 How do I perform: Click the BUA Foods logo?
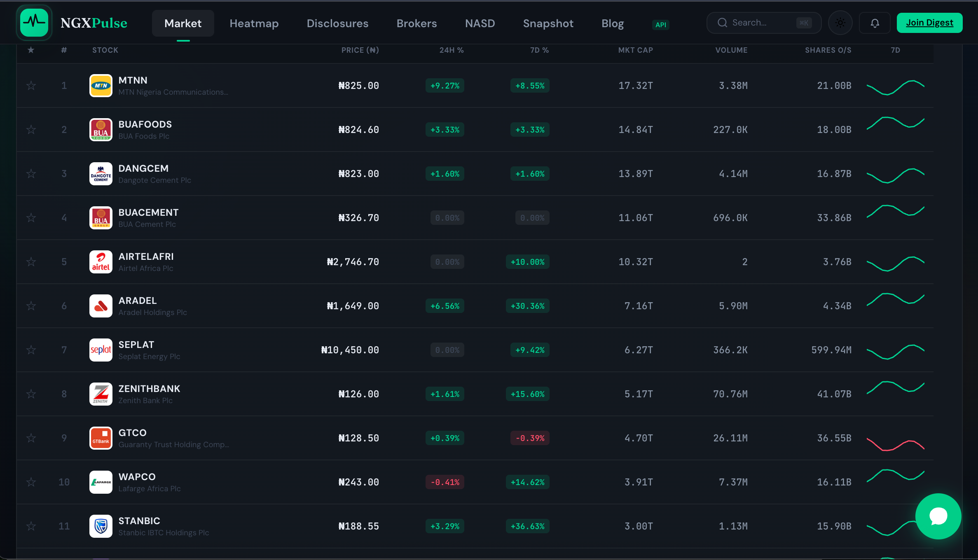[x=101, y=130]
